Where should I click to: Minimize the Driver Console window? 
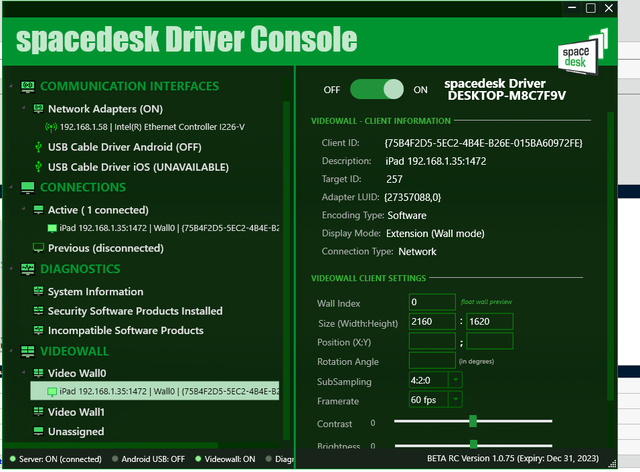pos(572,8)
